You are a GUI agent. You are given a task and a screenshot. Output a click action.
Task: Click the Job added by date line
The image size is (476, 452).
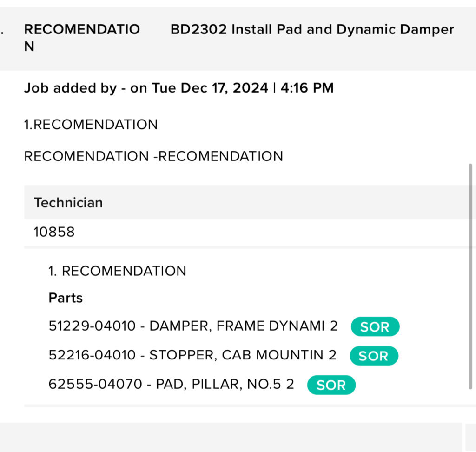coord(179,88)
